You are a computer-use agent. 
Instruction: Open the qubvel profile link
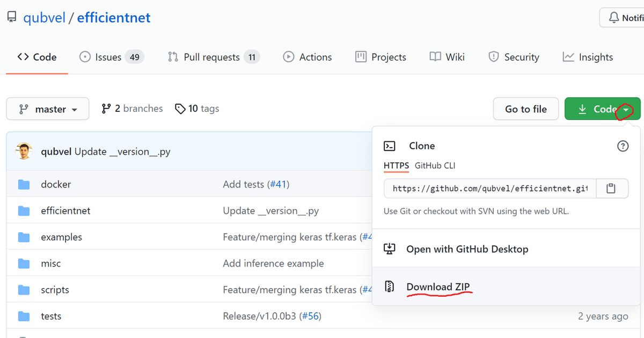(x=45, y=17)
